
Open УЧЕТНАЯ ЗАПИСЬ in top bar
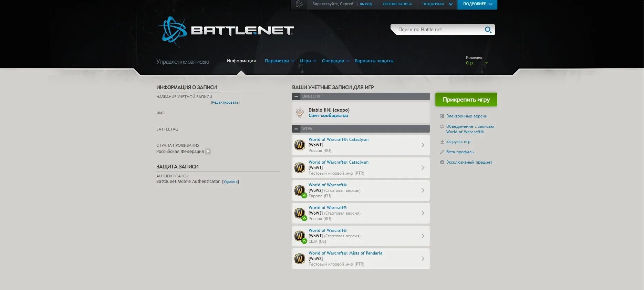[397, 4]
